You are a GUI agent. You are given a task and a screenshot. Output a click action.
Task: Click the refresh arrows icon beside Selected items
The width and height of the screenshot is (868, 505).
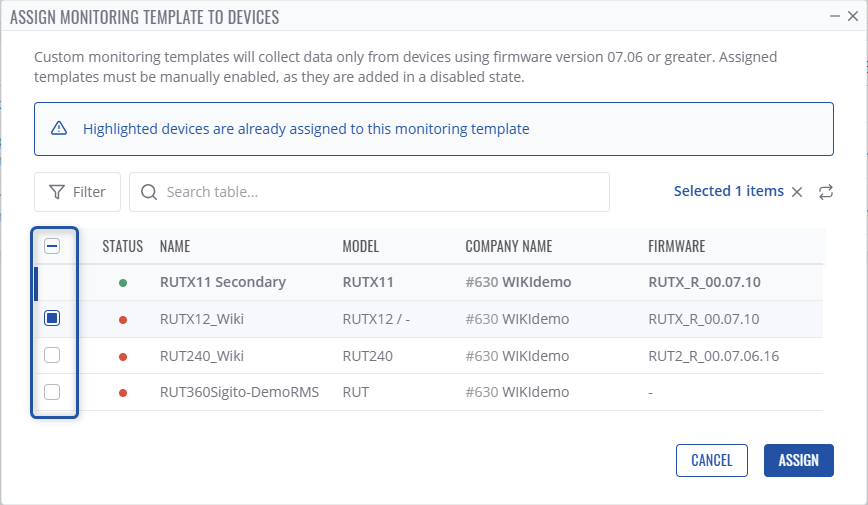click(x=825, y=192)
